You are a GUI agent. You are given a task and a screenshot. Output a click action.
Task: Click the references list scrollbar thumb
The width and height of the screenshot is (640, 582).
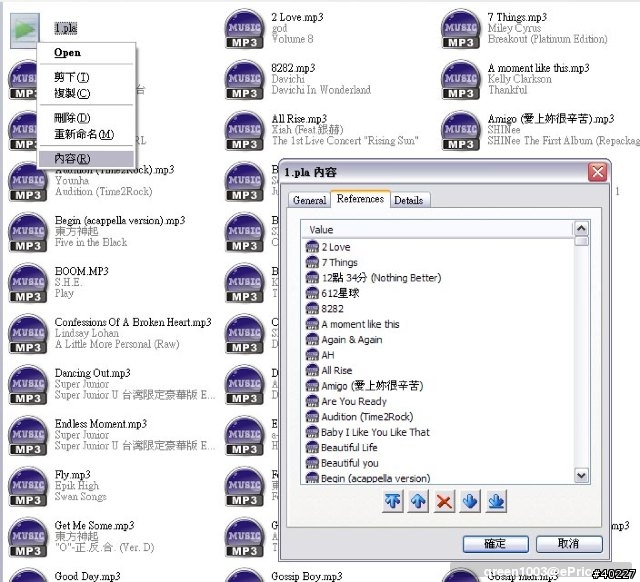pos(581,241)
